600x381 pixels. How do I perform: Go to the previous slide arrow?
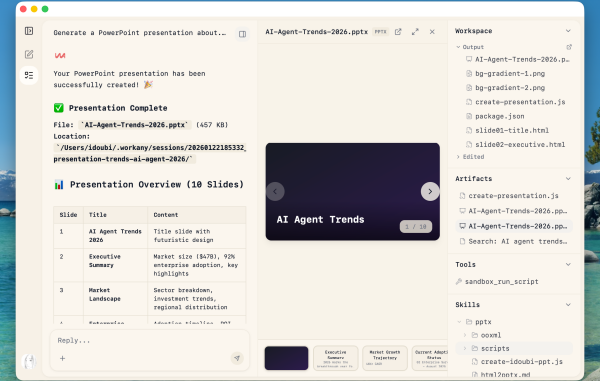pos(275,191)
